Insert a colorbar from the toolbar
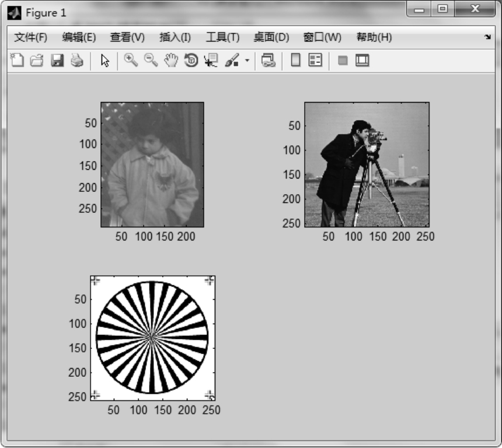The height and width of the screenshot is (448, 502). point(296,60)
